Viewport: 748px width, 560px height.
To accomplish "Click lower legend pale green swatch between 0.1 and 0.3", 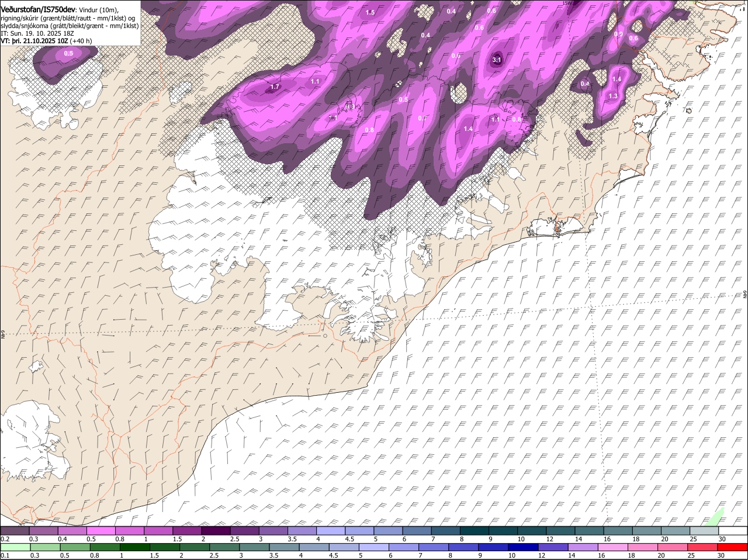I will (x=15, y=547).
